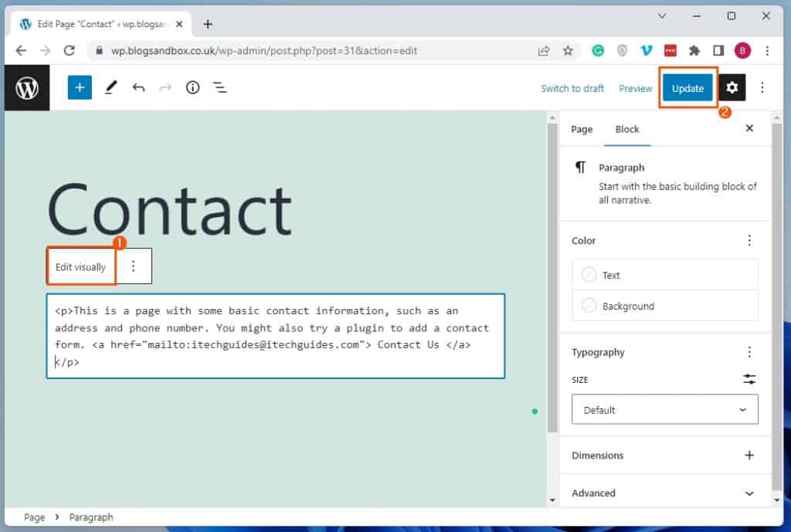Viewport: 791px width, 532px height.
Task: Select Paragraph in the breadcrumb
Action: (x=91, y=517)
